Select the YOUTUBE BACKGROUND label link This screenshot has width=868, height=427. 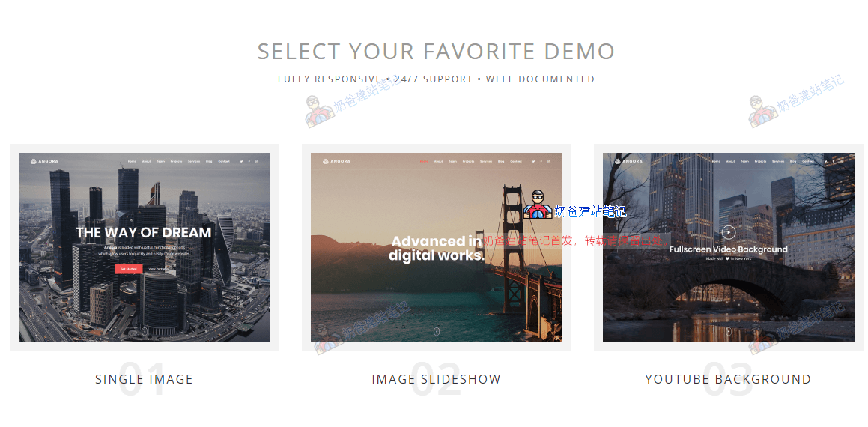point(729,379)
